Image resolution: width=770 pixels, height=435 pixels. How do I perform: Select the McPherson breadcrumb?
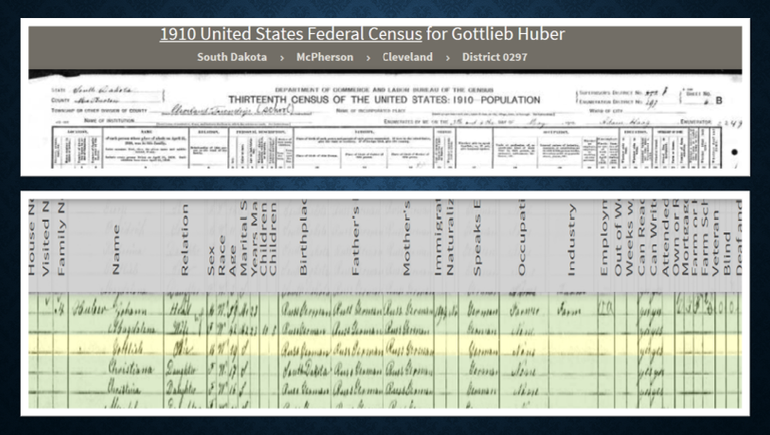[325, 57]
